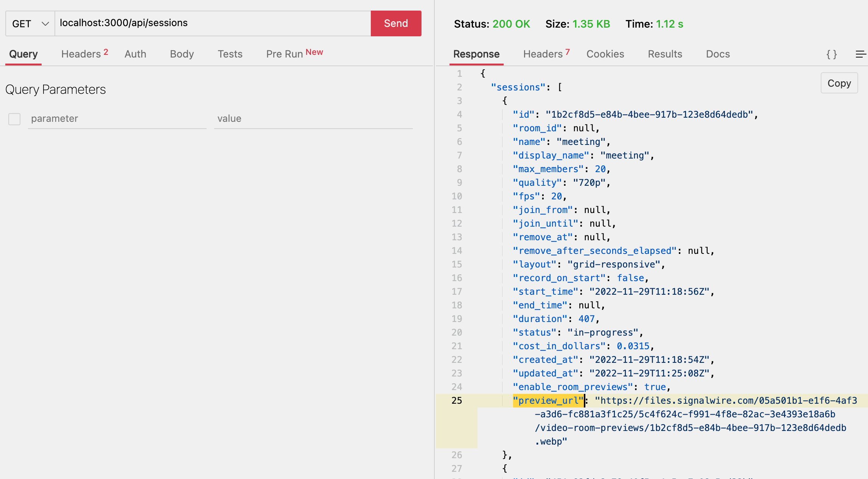Click the request URL field
The height and width of the screenshot is (479, 868).
point(212,23)
